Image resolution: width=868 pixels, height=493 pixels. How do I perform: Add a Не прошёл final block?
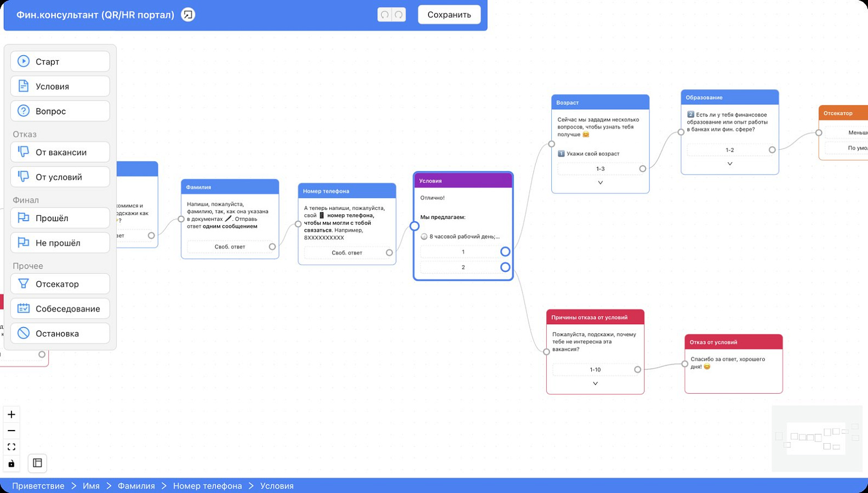[60, 242]
